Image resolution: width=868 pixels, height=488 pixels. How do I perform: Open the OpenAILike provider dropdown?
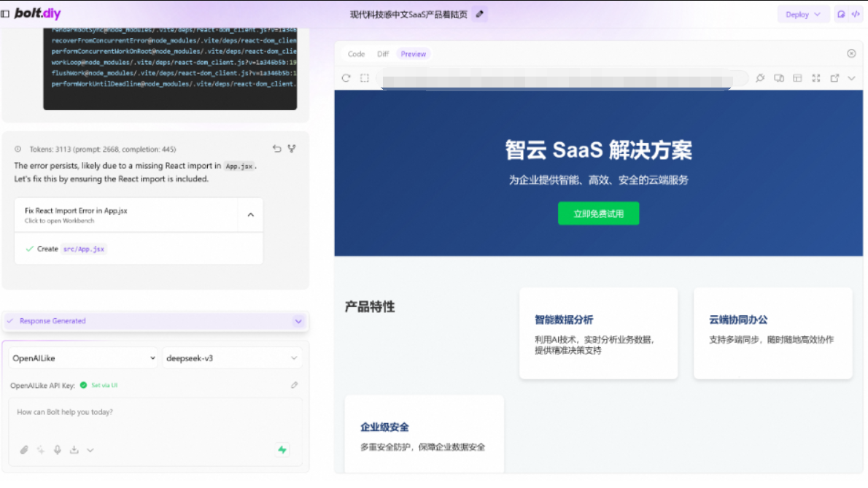83,358
